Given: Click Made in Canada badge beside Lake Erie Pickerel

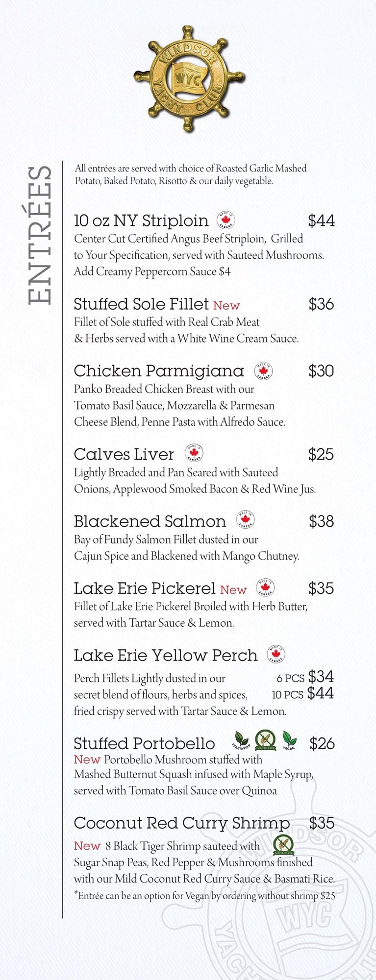Looking at the screenshot, I should 265,587.
